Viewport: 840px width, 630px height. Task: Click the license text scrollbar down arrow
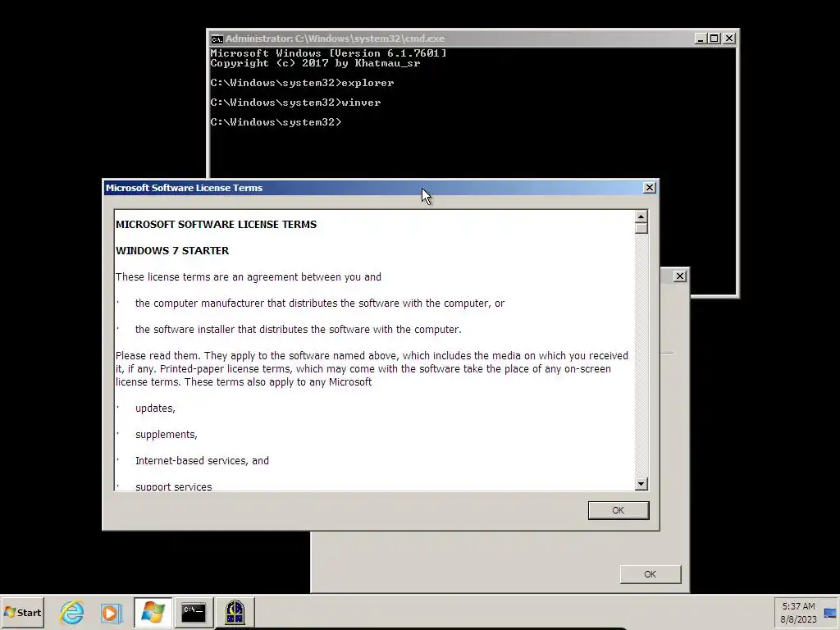click(x=641, y=483)
